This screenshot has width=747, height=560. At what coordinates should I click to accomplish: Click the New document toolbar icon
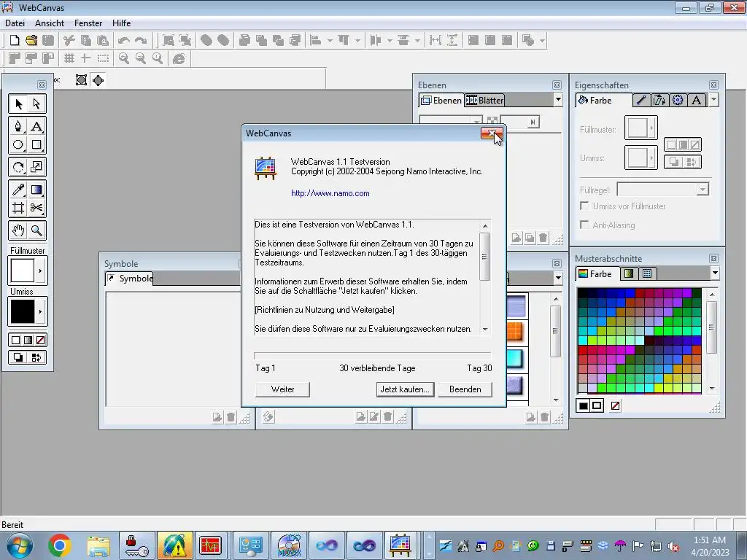click(x=15, y=41)
